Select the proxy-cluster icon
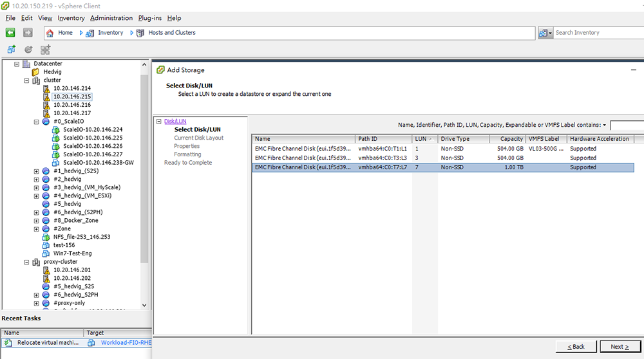 coord(36,262)
